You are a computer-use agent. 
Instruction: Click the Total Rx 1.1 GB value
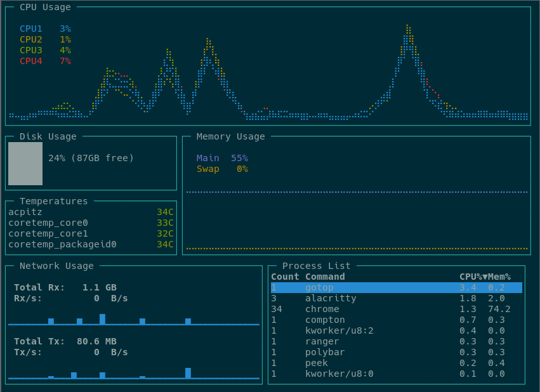pos(100,287)
